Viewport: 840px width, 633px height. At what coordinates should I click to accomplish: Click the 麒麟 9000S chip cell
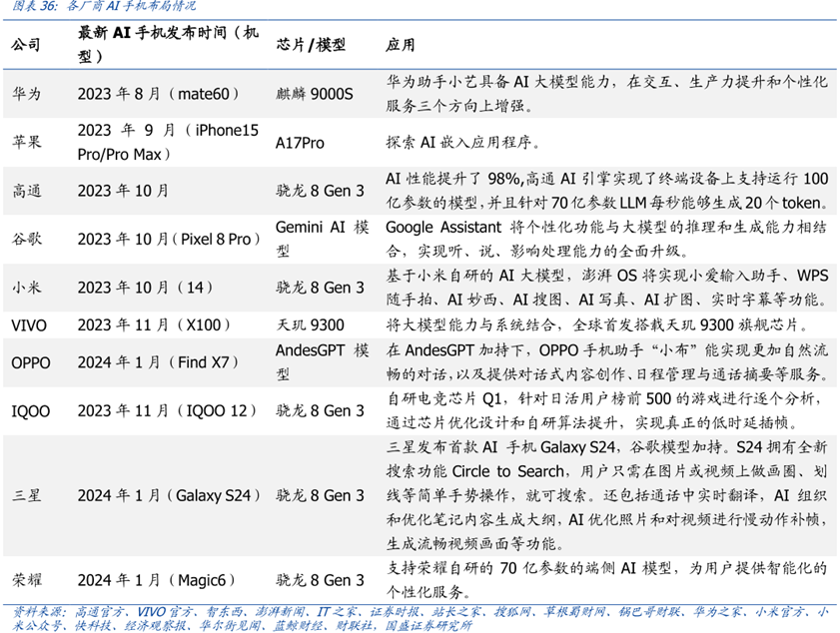[315, 94]
